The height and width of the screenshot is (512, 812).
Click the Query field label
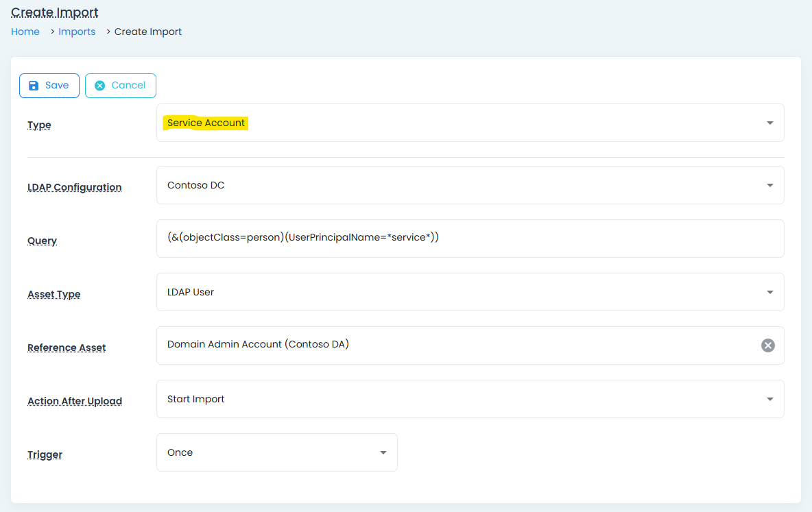pos(42,241)
